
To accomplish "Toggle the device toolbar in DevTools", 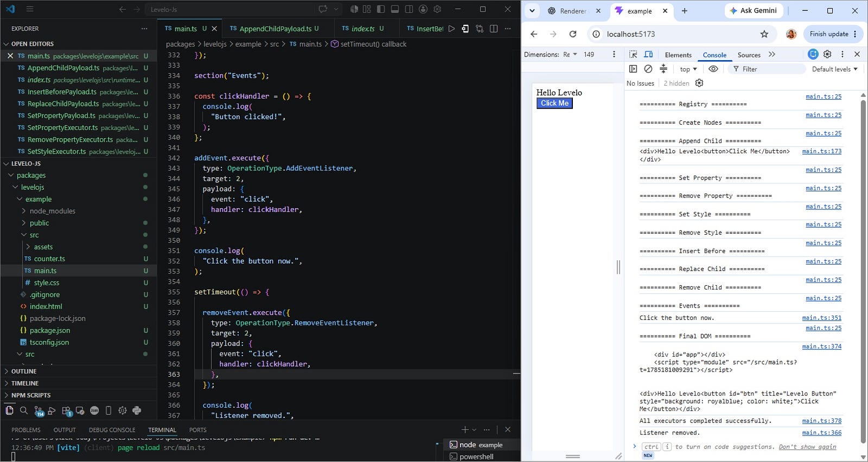I will pyautogui.click(x=648, y=54).
